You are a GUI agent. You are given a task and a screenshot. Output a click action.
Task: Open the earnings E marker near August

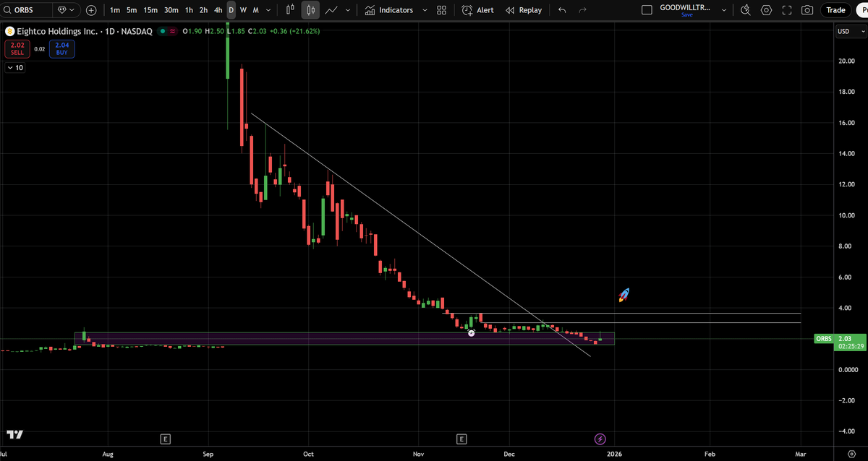(166, 439)
